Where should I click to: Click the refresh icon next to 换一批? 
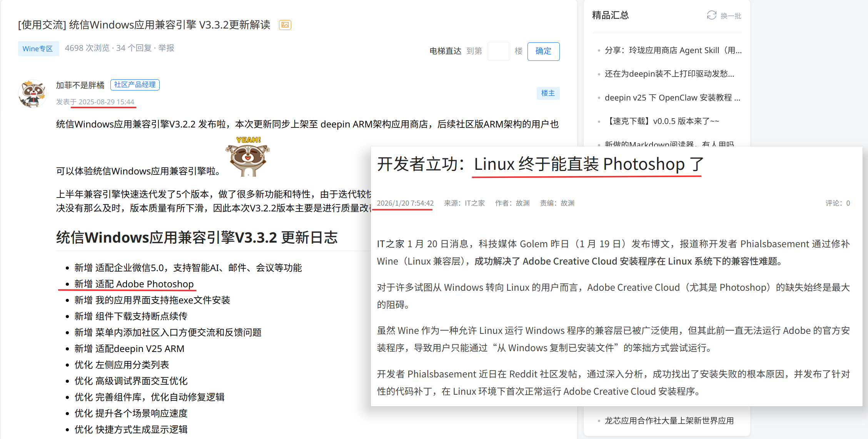click(711, 15)
